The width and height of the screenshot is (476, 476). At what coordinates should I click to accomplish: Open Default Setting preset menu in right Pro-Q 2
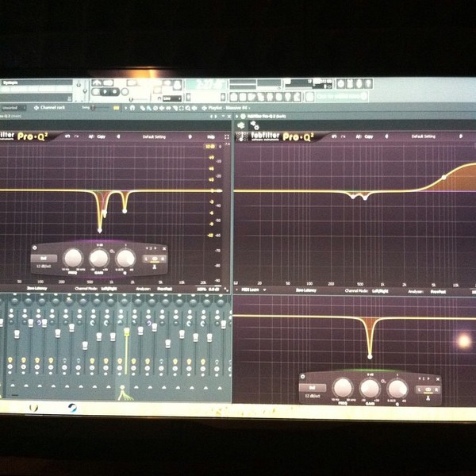423,136
